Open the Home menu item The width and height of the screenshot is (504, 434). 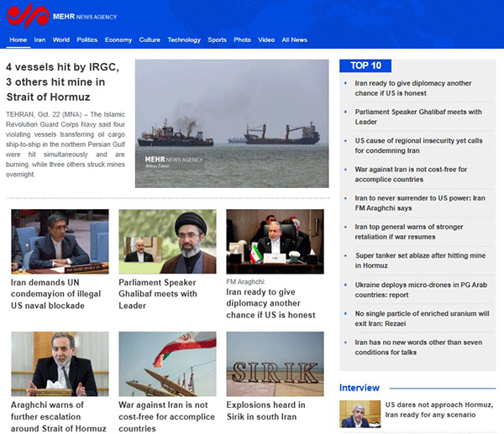tap(18, 39)
